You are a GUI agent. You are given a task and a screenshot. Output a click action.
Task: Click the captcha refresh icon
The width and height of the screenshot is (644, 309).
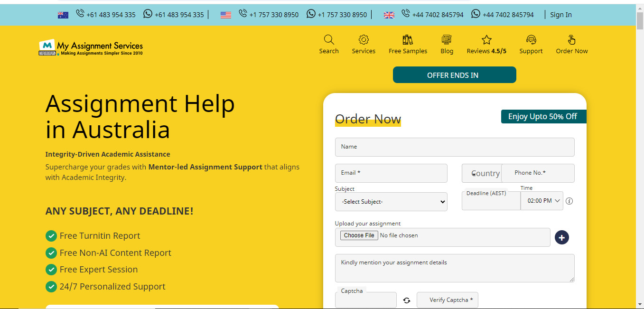(407, 300)
